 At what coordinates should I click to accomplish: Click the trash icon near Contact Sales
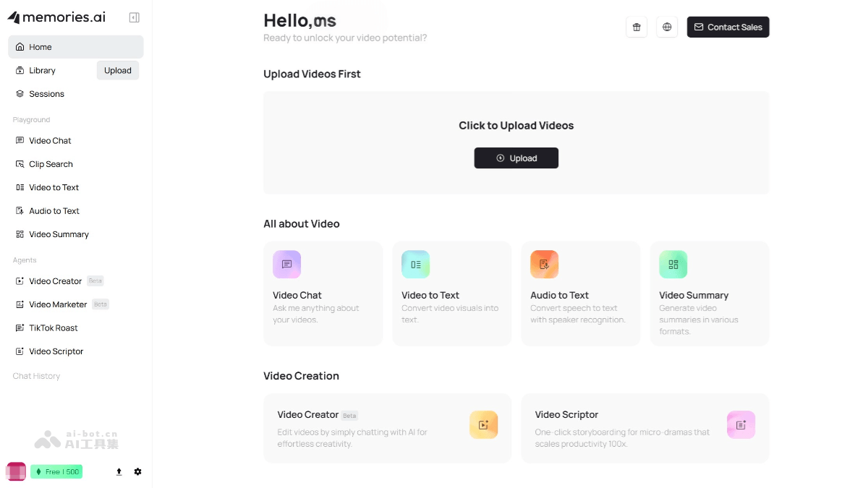point(637,27)
